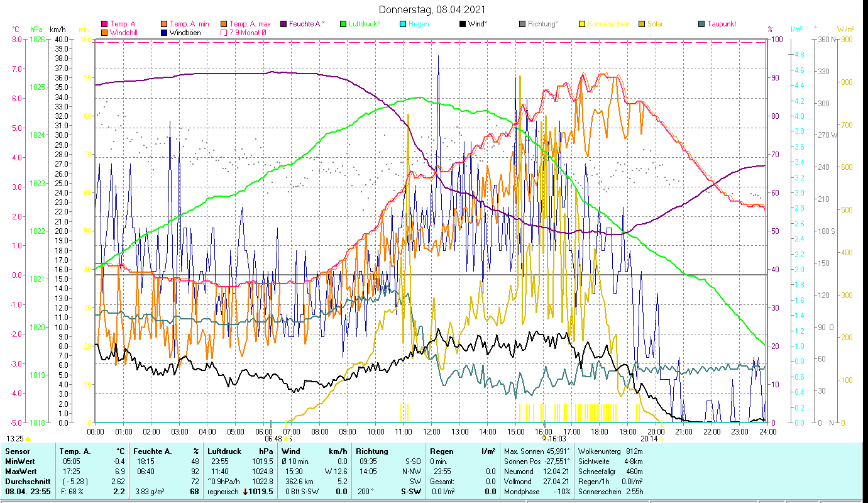Click the Sensor header in the data table
This screenshot has height=503, width=868.
tap(17, 451)
